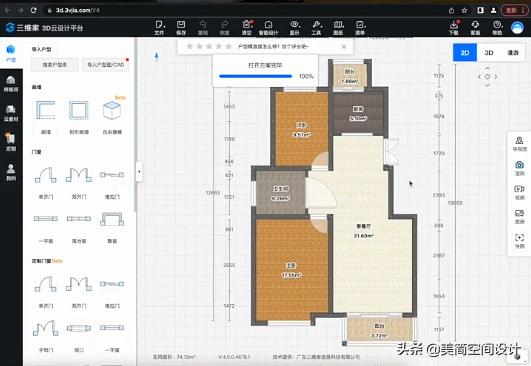Close the rating prompt popup
The image size is (531, 366).
[344, 47]
